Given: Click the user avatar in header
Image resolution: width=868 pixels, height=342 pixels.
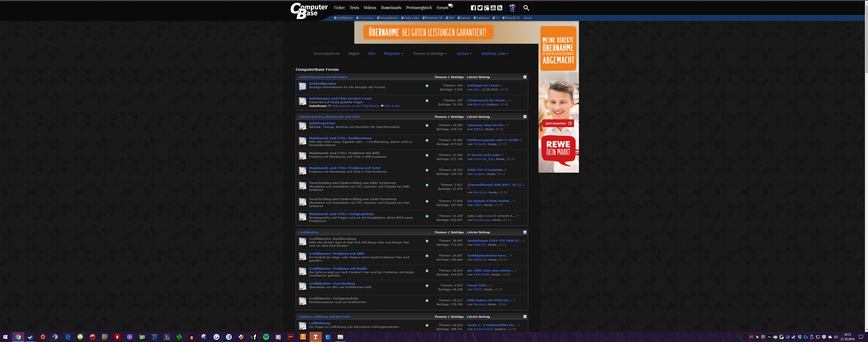Looking at the screenshot, I should pyautogui.click(x=512, y=8).
